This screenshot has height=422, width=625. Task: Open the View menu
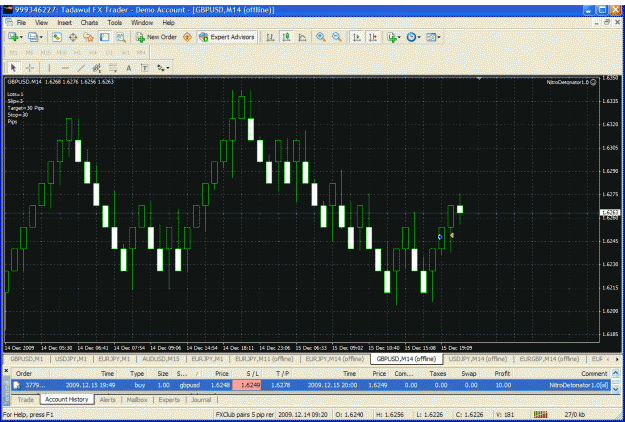coord(41,23)
